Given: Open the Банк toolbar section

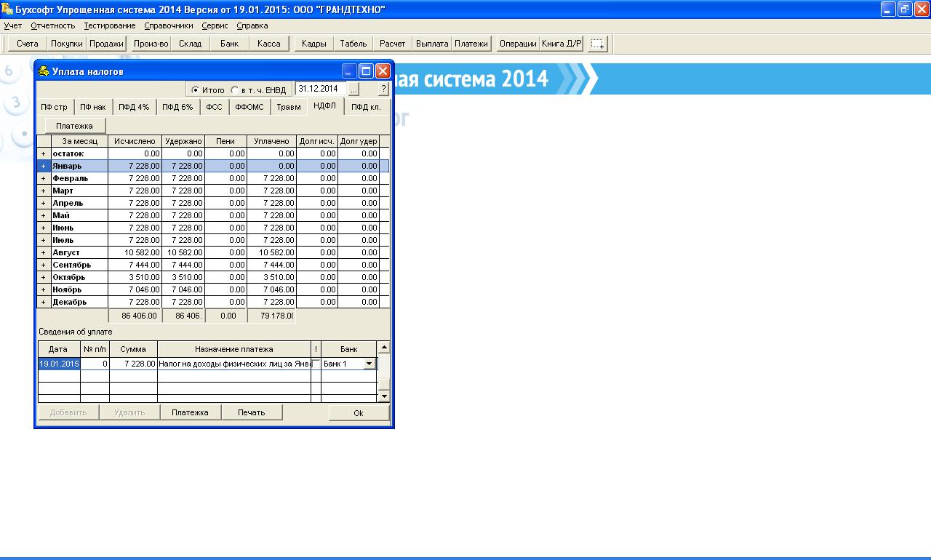Looking at the screenshot, I should click(229, 44).
